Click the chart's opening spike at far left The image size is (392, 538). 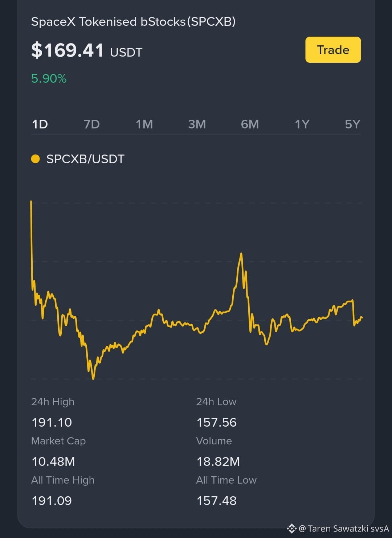(31, 202)
